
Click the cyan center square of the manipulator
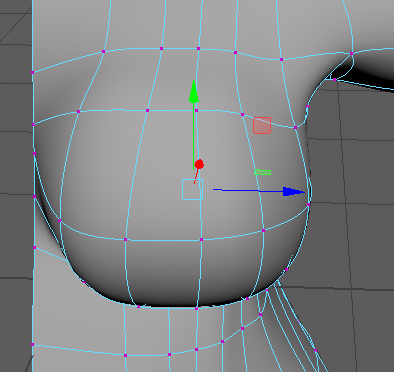tap(192, 189)
